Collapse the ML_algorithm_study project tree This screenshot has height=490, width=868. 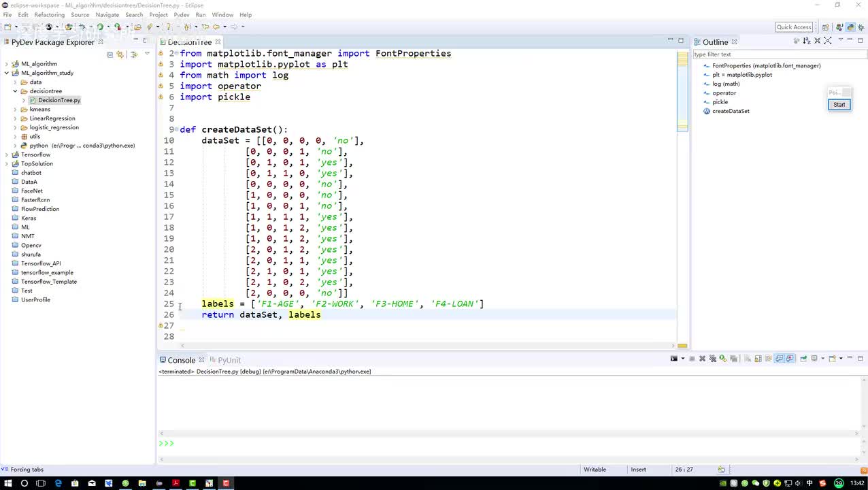click(7, 73)
